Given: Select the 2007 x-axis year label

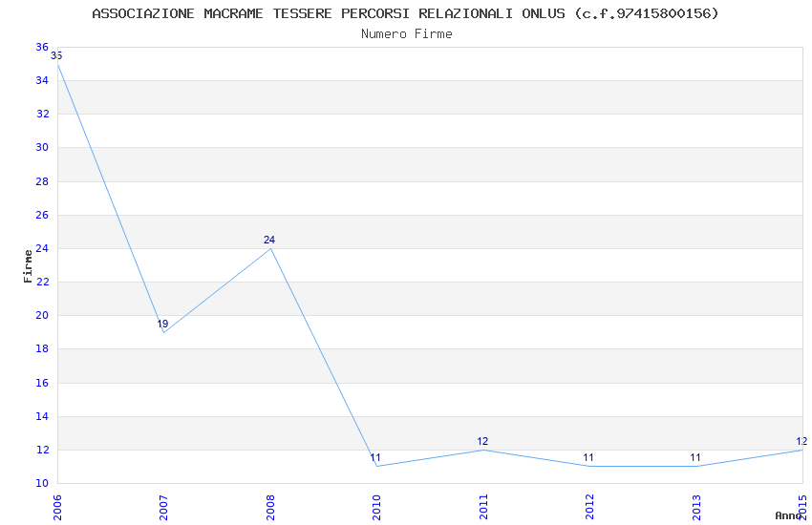Looking at the screenshot, I should point(163,508).
